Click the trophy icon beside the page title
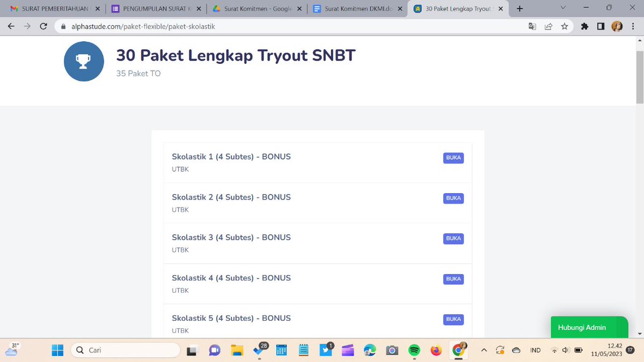644x362 pixels. click(83, 62)
